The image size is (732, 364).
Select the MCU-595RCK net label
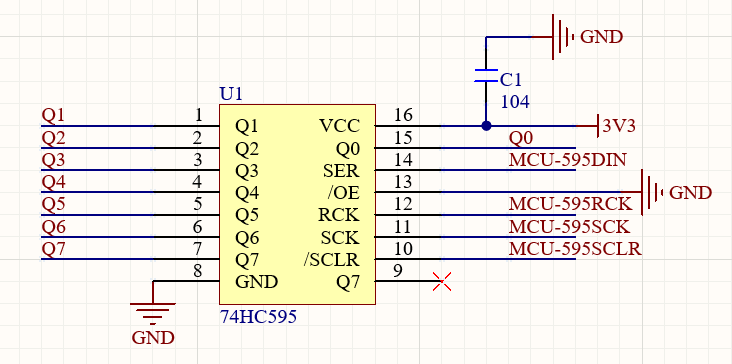(570, 204)
